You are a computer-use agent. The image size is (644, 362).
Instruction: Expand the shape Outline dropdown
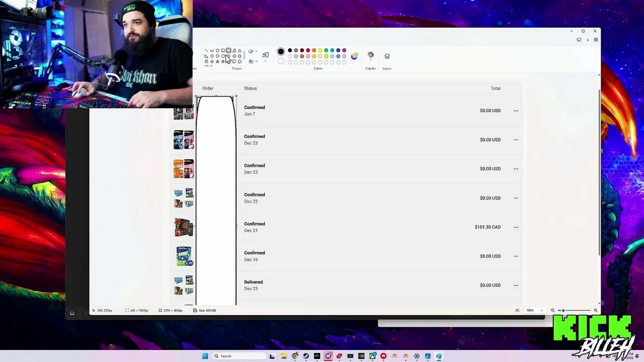257,51
